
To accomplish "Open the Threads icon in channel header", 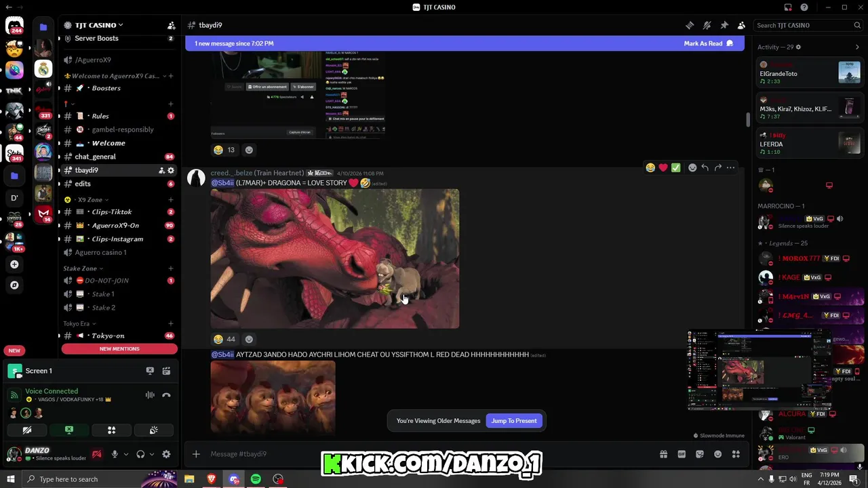I will pos(690,25).
